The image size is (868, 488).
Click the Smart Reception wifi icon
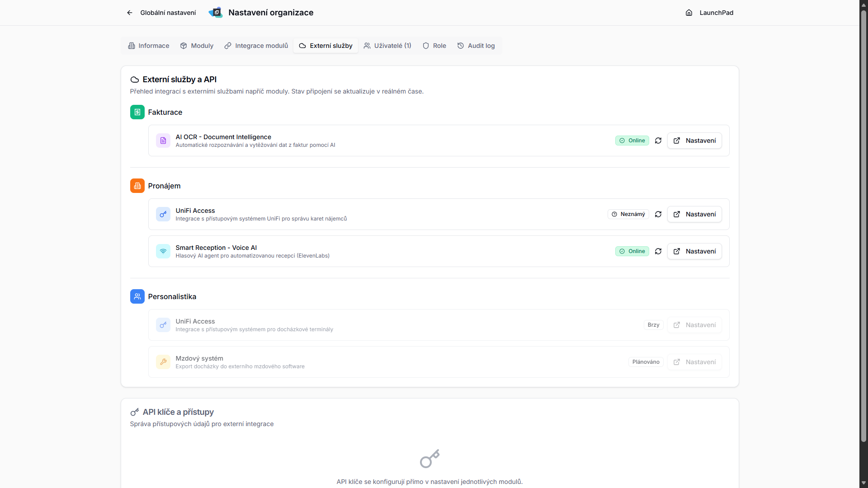coord(163,251)
